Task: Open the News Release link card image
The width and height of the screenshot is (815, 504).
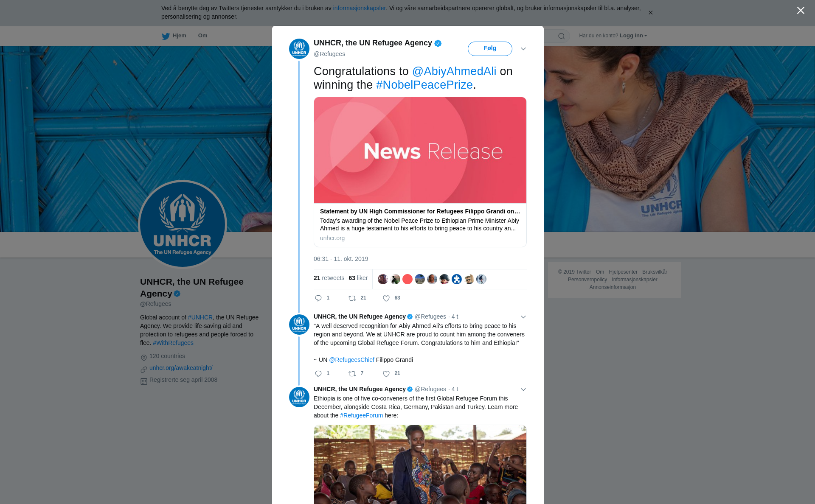Action: [x=420, y=150]
